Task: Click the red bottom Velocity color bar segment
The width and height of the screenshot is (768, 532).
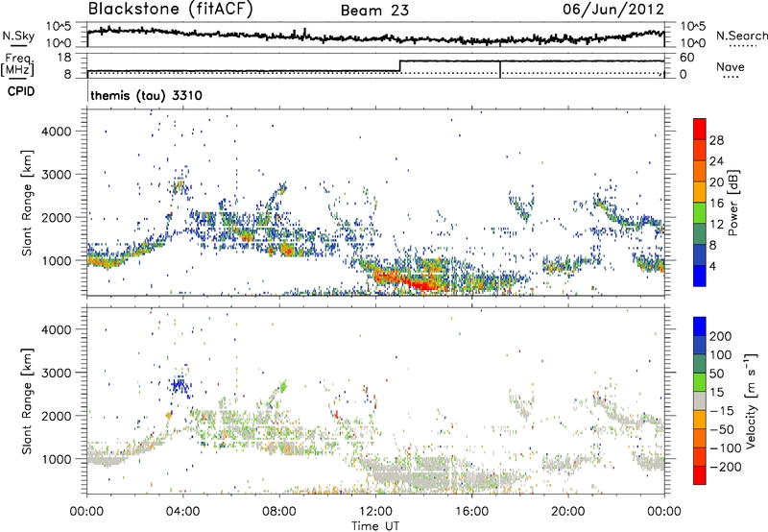Action: point(700,475)
